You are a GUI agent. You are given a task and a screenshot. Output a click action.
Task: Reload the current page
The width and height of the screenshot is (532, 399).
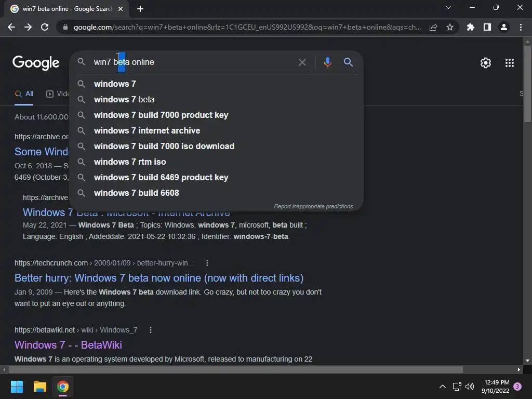[45, 27]
